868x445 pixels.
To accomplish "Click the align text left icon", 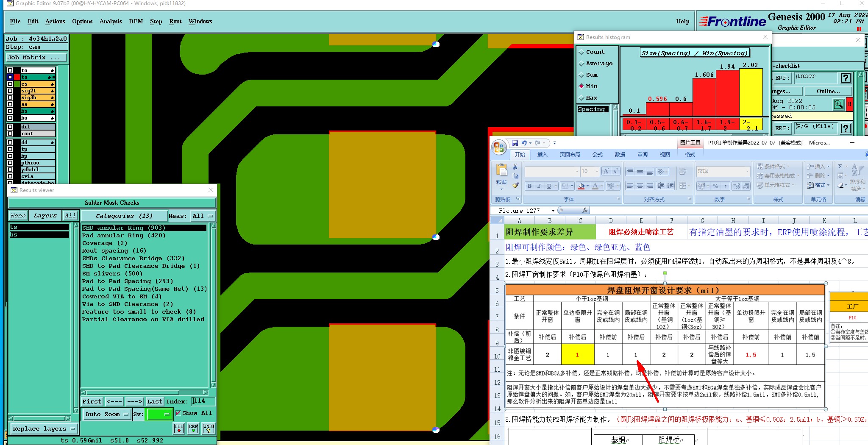I will pos(630,186).
